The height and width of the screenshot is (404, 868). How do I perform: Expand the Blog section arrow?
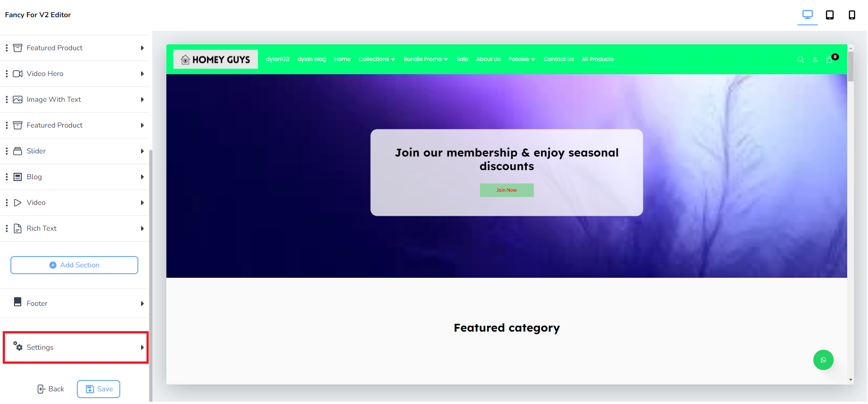(x=142, y=177)
